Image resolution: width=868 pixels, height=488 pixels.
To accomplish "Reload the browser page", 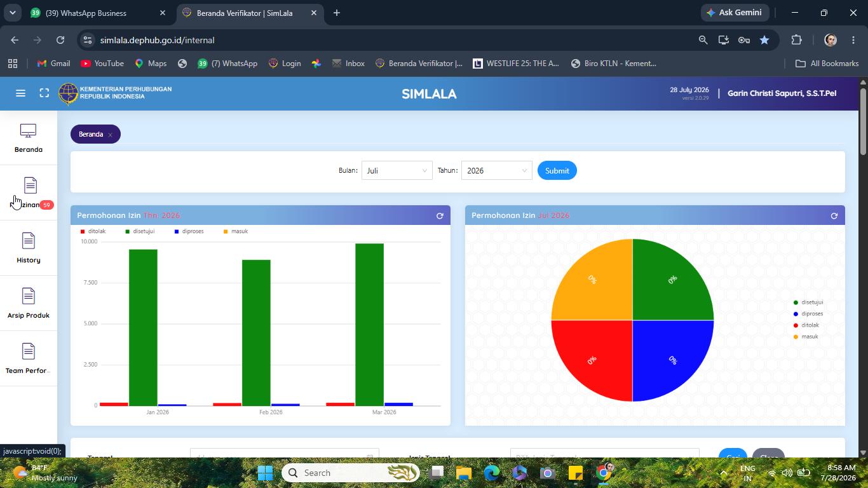I will coord(60,40).
